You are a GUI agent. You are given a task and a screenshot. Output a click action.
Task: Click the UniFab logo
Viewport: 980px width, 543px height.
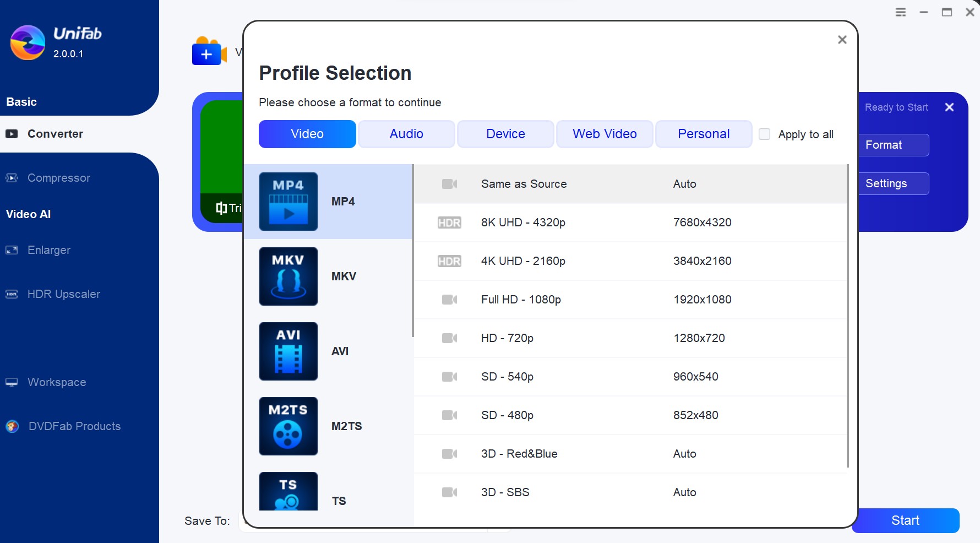pyautogui.click(x=28, y=43)
